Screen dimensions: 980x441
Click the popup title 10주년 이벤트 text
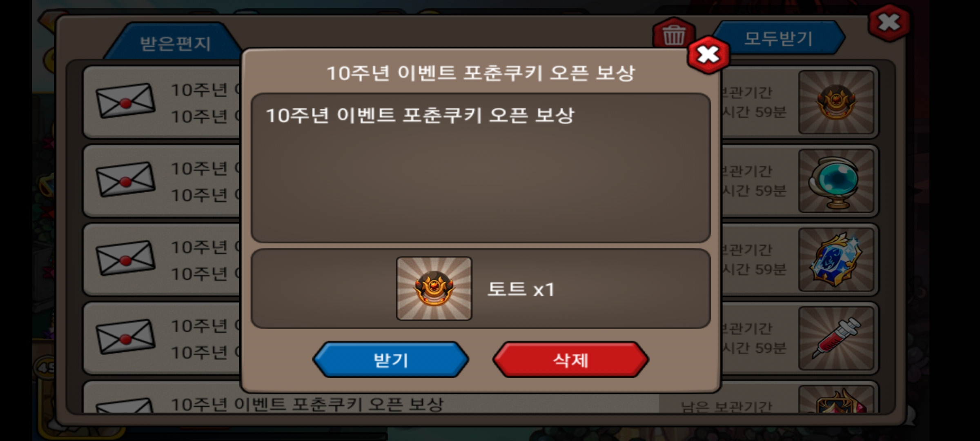point(481,73)
